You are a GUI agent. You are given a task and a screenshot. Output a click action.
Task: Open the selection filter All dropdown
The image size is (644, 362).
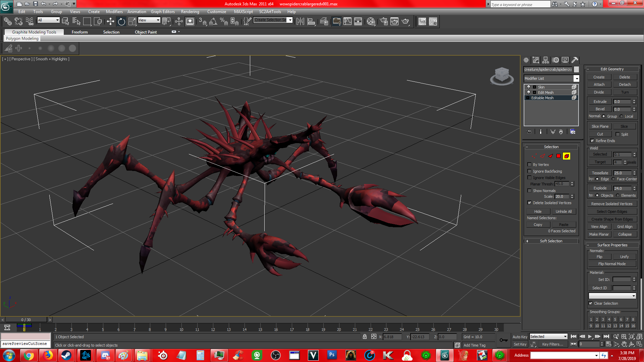pos(57,20)
